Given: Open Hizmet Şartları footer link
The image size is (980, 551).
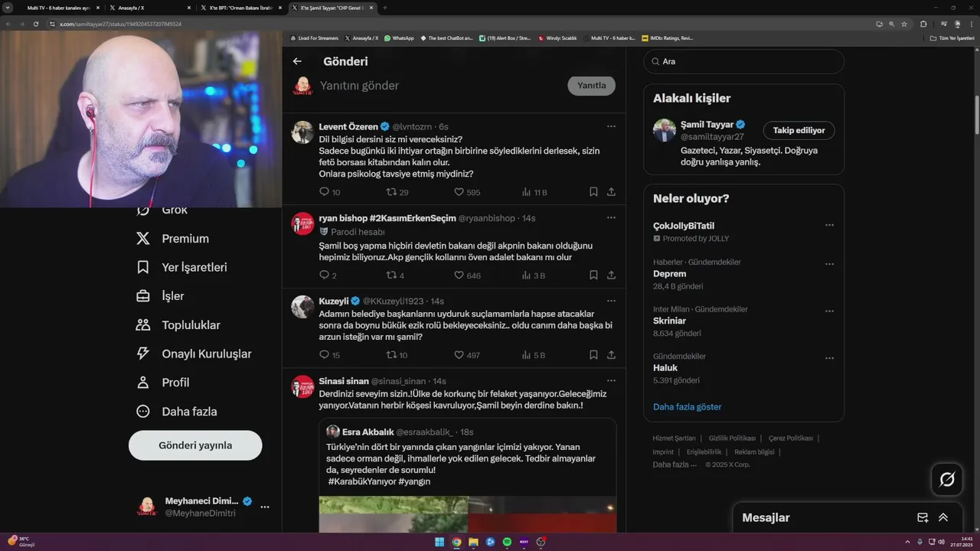Looking at the screenshot, I should 674,439.
